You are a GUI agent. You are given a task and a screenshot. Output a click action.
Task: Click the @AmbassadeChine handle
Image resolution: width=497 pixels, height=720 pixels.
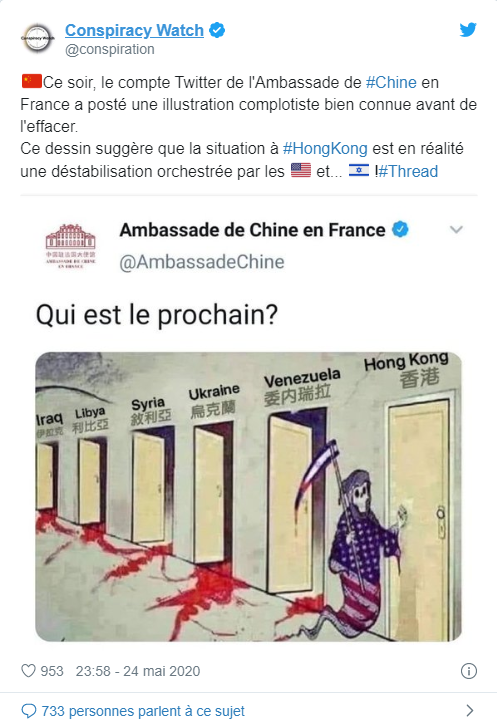click(202, 262)
